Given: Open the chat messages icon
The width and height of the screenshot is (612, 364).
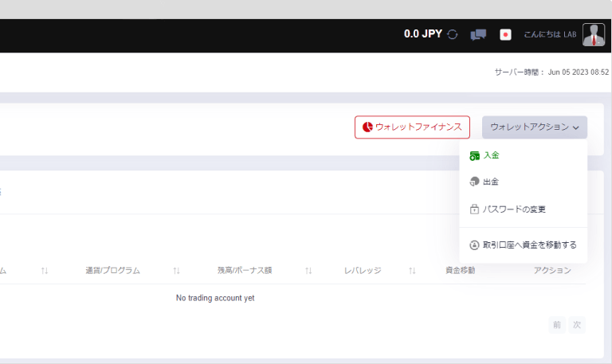Looking at the screenshot, I should [478, 35].
